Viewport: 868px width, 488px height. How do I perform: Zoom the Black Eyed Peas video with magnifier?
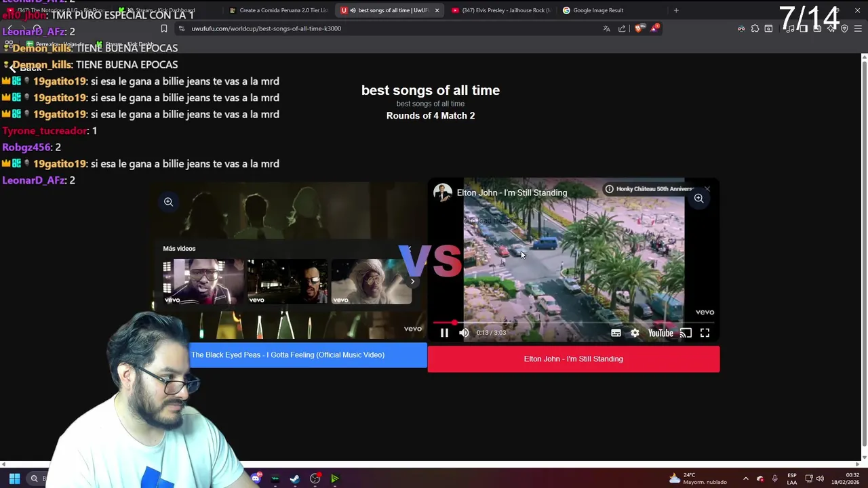168,201
